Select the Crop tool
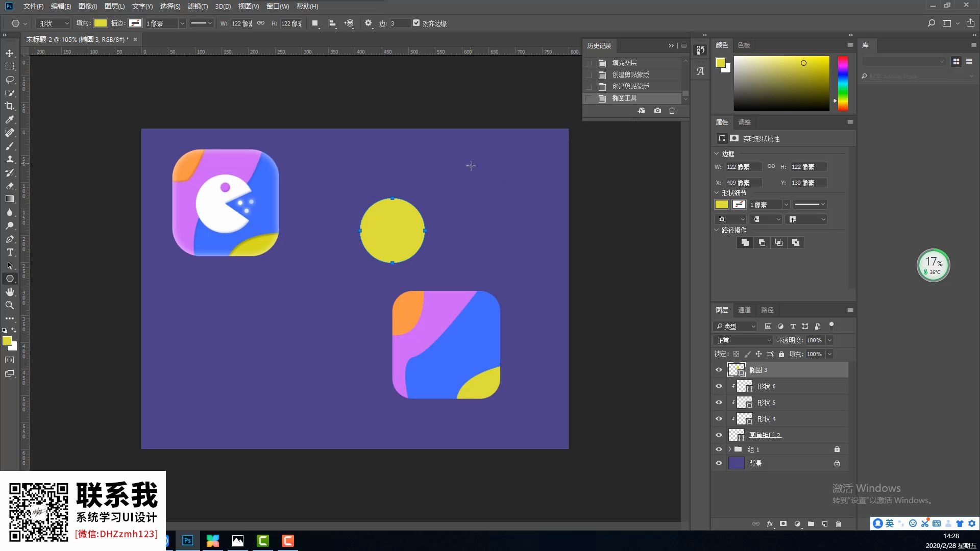The height and width of the screenshot is (551, 980). point(10,106)
